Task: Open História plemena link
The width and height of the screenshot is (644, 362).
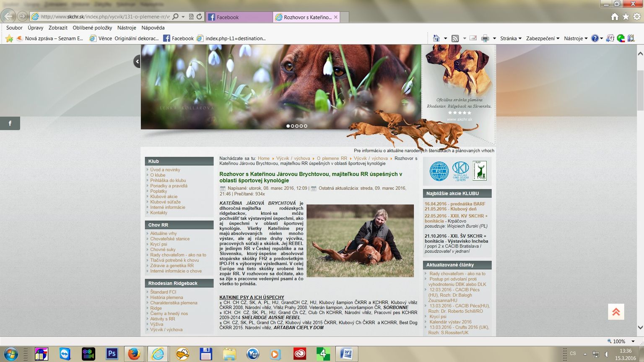Action: 166,297
